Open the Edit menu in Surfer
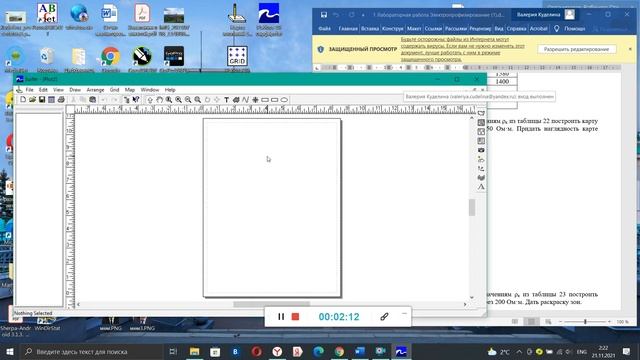 [x=43, y=90]
